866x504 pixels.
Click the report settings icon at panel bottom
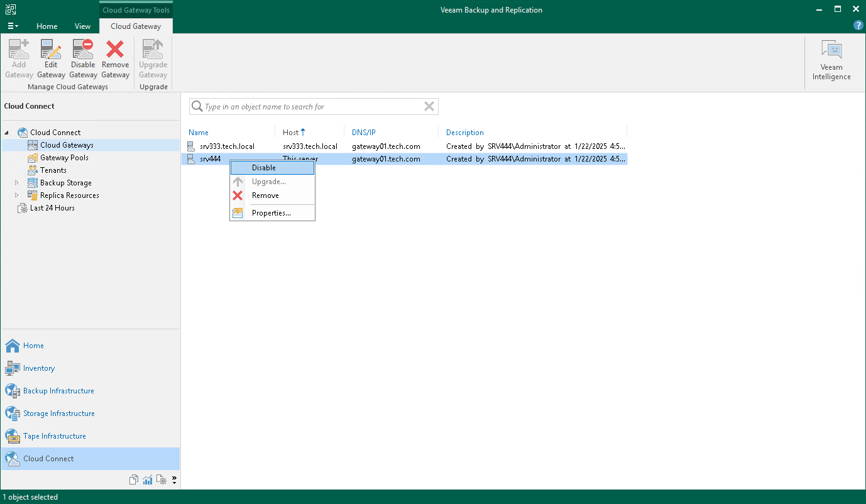[x=162, y=479]
